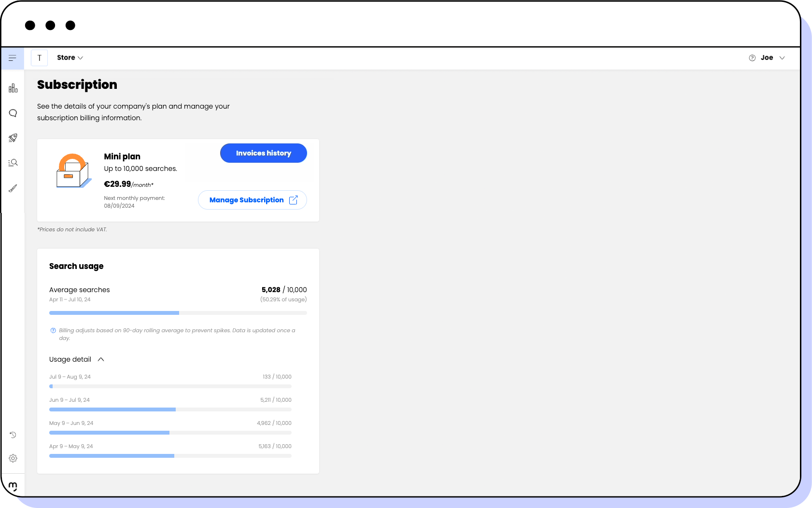Click the 'Apr 11 – Jul 10, 24' date range
The width and height of the screenshot is (812, 508).
(70, 299)
